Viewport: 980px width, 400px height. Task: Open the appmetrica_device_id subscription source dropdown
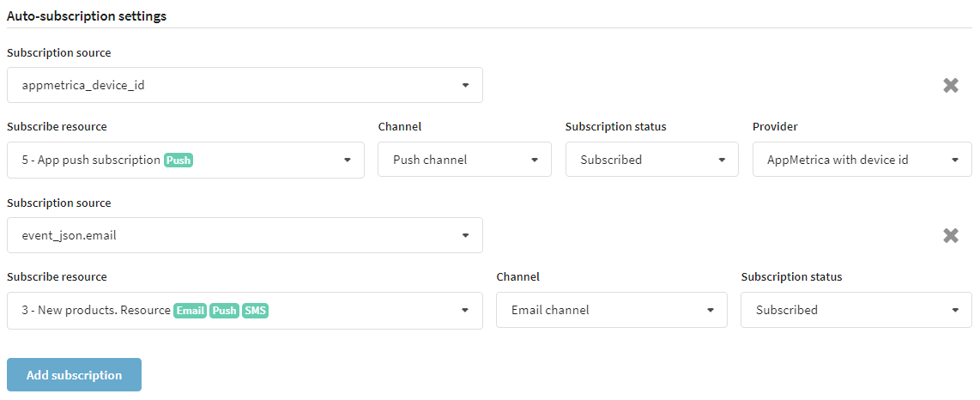pyautogui.click(x=245, y=85)
